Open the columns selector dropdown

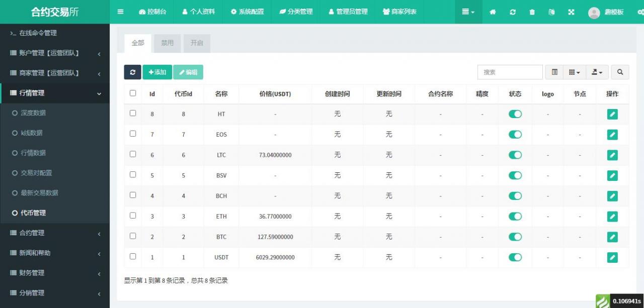pyautogui.click(x=574, y=72)
